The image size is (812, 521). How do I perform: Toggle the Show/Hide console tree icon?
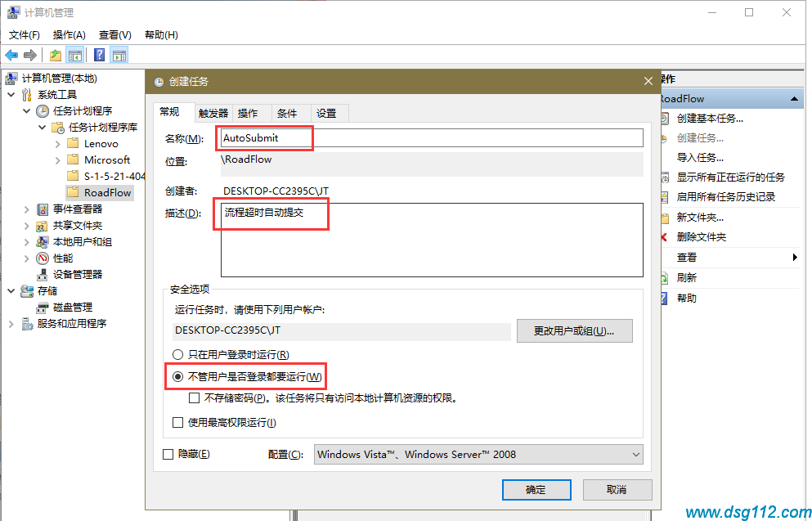[x=75, y=55]
